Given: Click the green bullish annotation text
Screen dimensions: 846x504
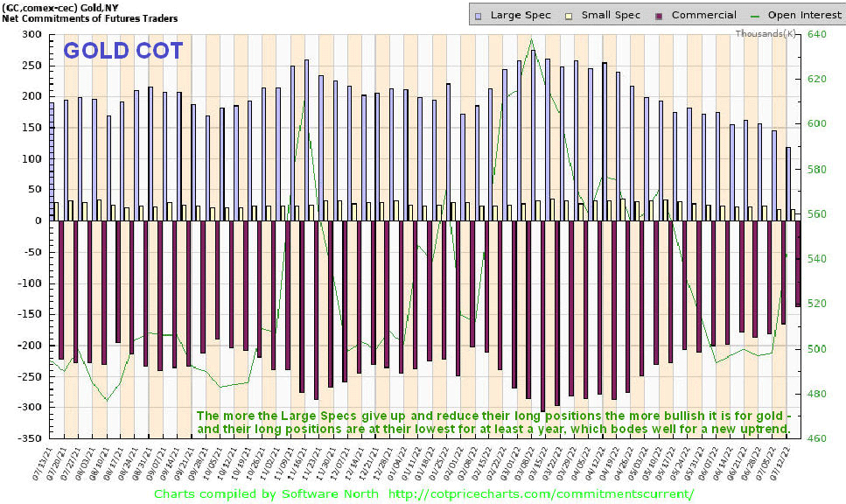Looking at the screenshot, I should pos(493,422).
